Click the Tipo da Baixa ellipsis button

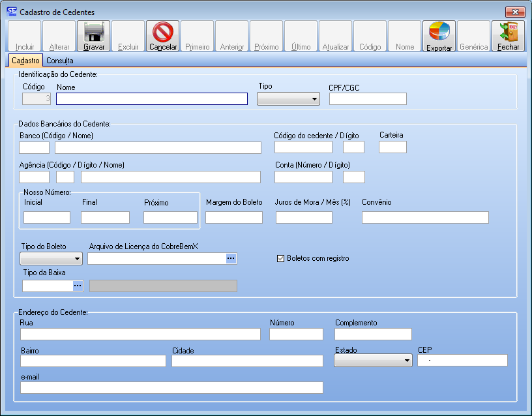78,286
